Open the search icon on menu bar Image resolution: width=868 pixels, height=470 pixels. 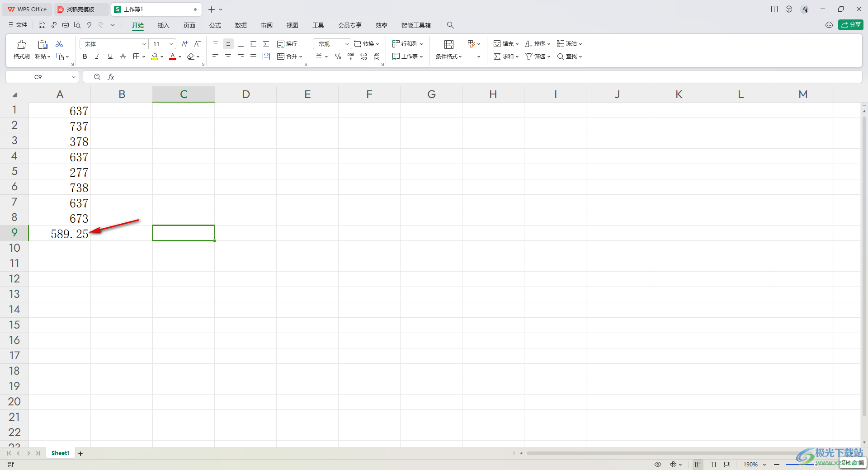pyautogui.click(x=450, y=25)
